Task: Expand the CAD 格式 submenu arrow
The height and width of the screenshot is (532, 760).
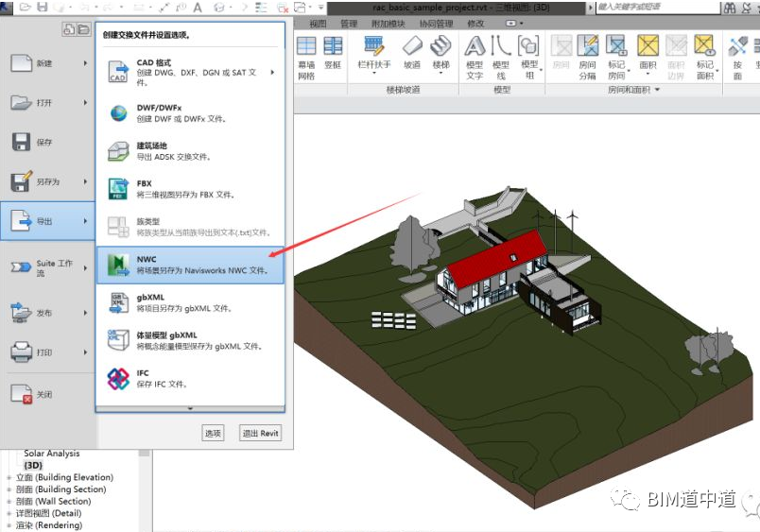Action: tap(272, 72)
